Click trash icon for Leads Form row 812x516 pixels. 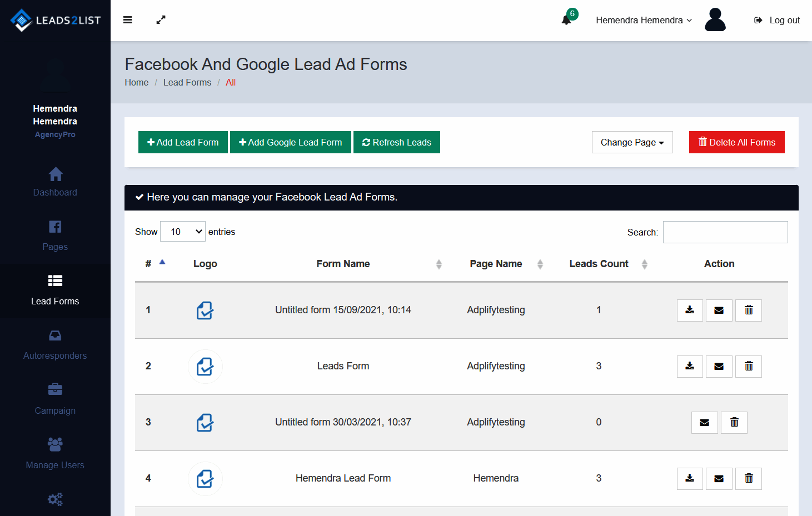[748, 367]
